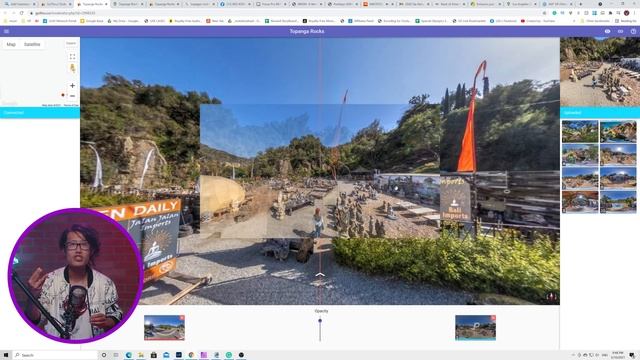
Task: Remove the left connected panorama thumbnail
Action: [182, 318]
